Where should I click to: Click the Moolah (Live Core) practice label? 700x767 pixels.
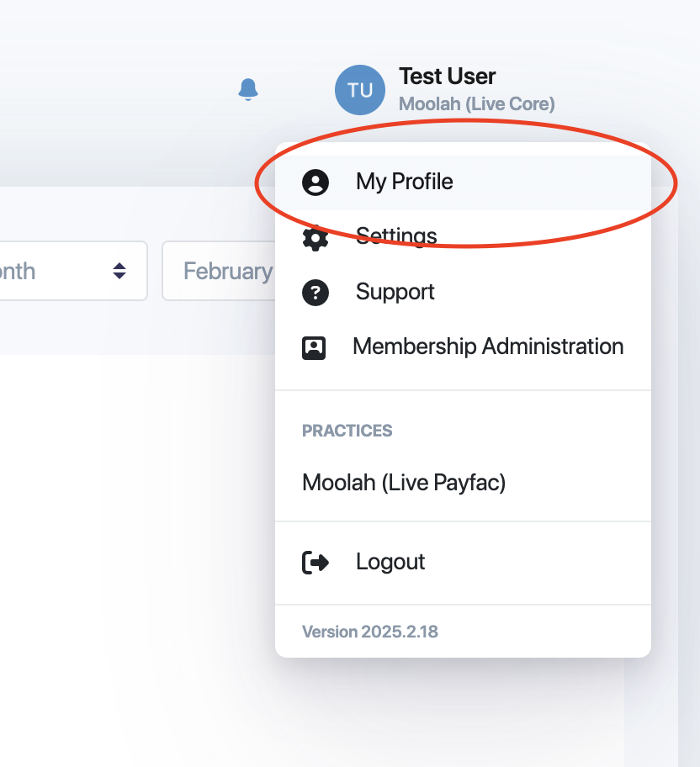click(x=477, y=103)
